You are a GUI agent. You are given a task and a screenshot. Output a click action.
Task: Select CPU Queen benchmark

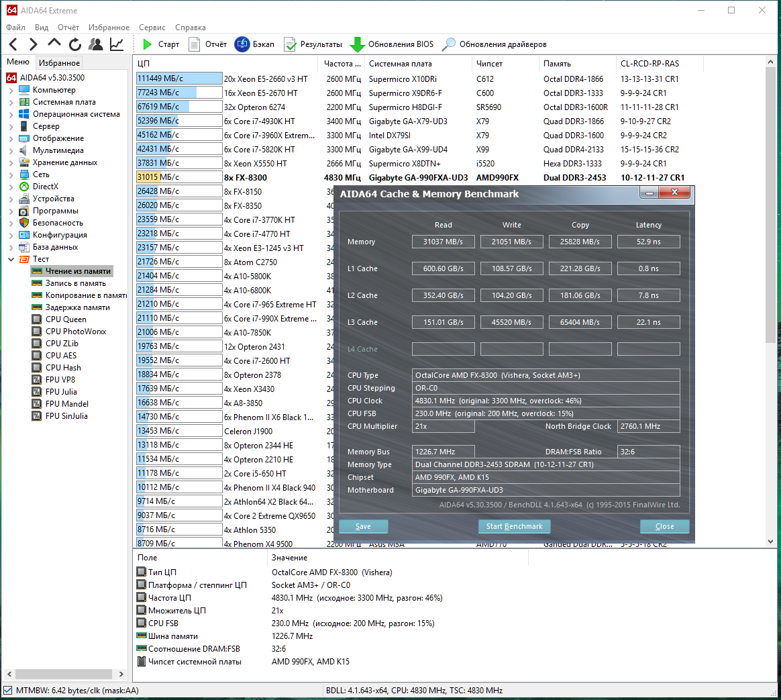point(66,319)
